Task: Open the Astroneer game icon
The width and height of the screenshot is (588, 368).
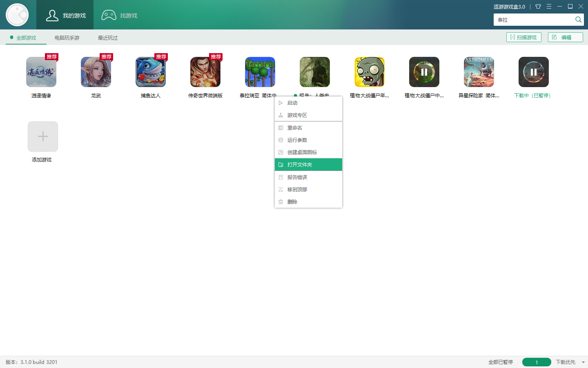Action: tap(479, 72)
